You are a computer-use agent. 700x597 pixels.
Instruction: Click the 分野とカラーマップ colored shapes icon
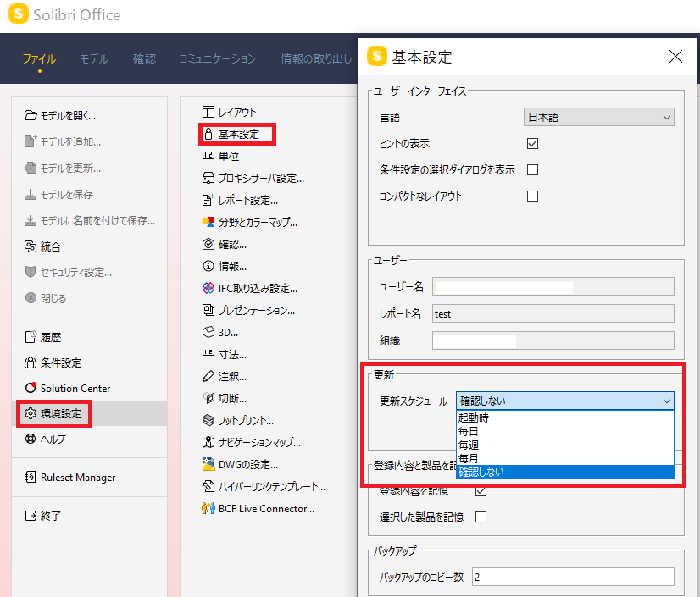tap(208, 222)
